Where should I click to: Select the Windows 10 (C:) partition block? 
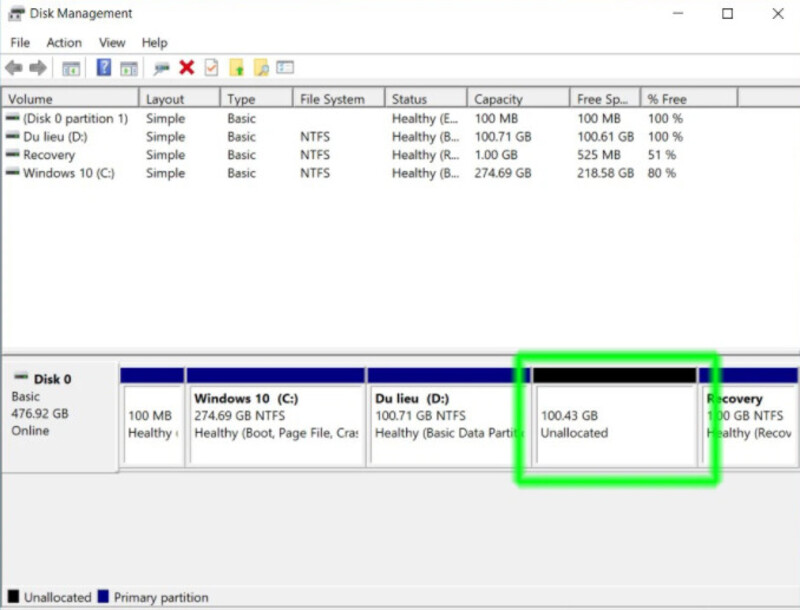point(276,416)
